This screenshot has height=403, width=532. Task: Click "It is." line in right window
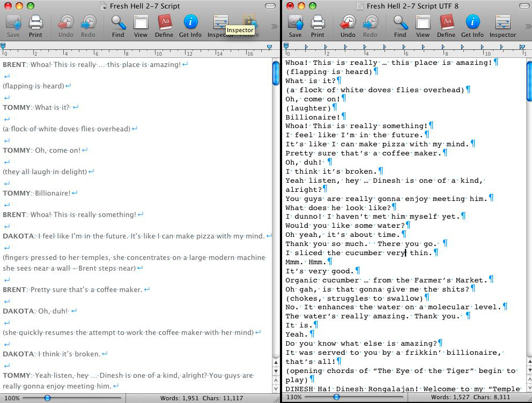299,325
